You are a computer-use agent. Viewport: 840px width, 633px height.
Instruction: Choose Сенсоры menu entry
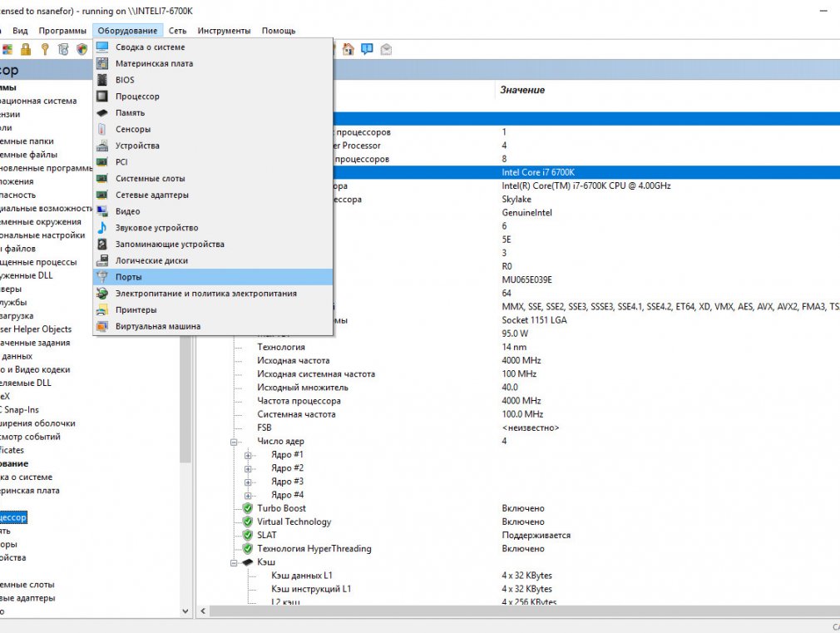pos(213,129)
